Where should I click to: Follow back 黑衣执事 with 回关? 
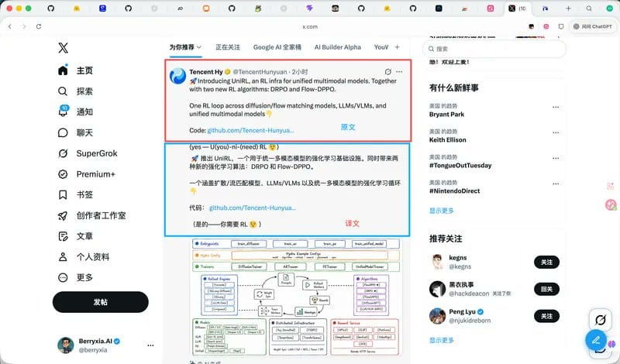[546, 290]
